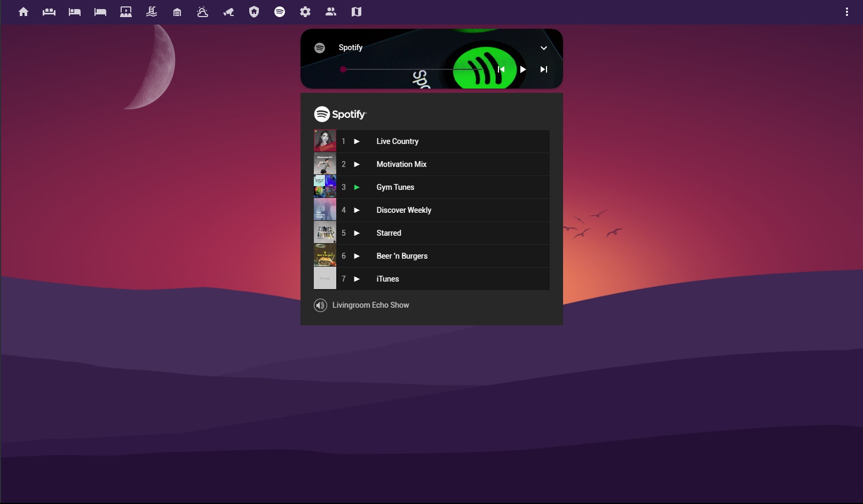Open the pool tab
The height and width of the screenshot is (504, 863).
pyautogui.click(x=152, y=12)
